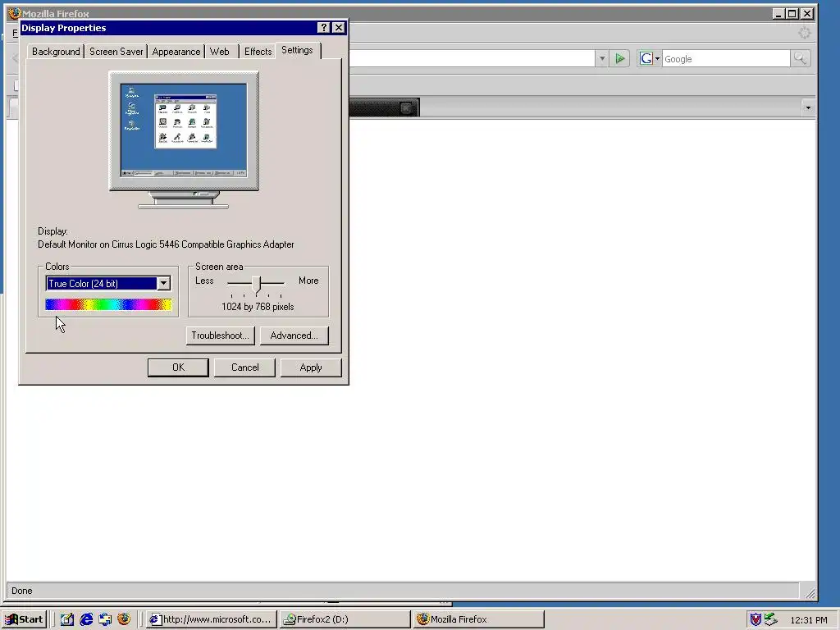Click the green Go arrow in Firefox

click(x=620, y=58)
